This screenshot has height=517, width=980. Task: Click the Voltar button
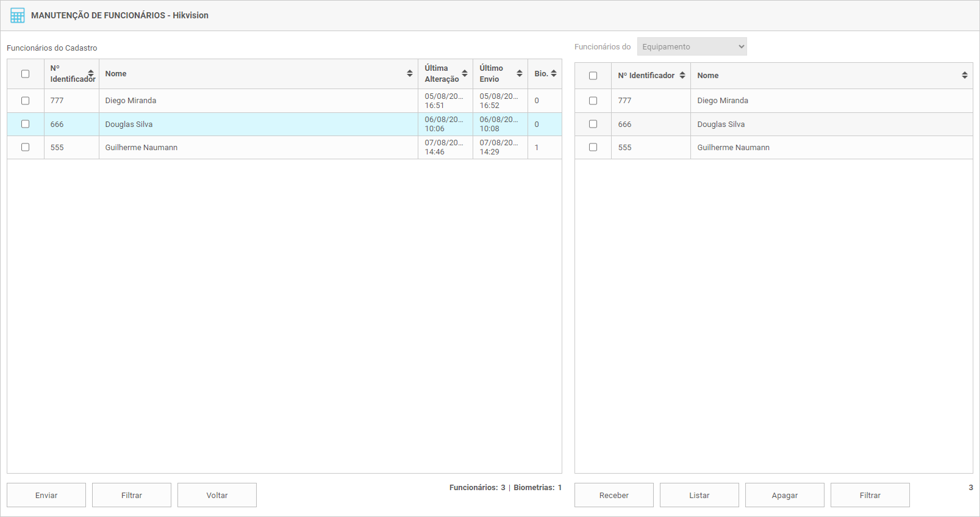click(216, 495)
